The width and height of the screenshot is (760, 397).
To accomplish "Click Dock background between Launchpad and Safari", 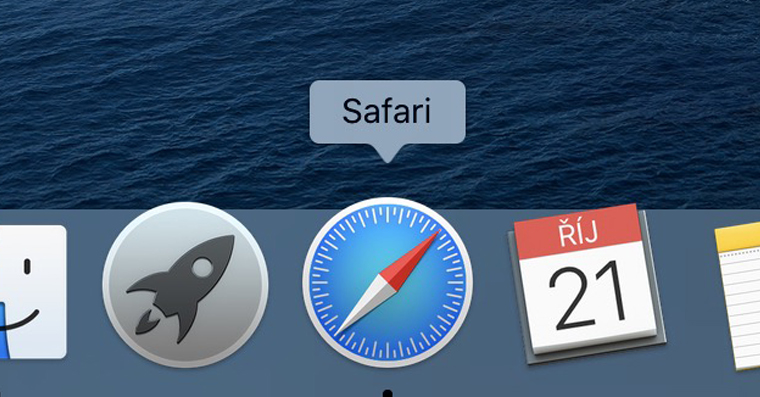I will tap(286, 291).
